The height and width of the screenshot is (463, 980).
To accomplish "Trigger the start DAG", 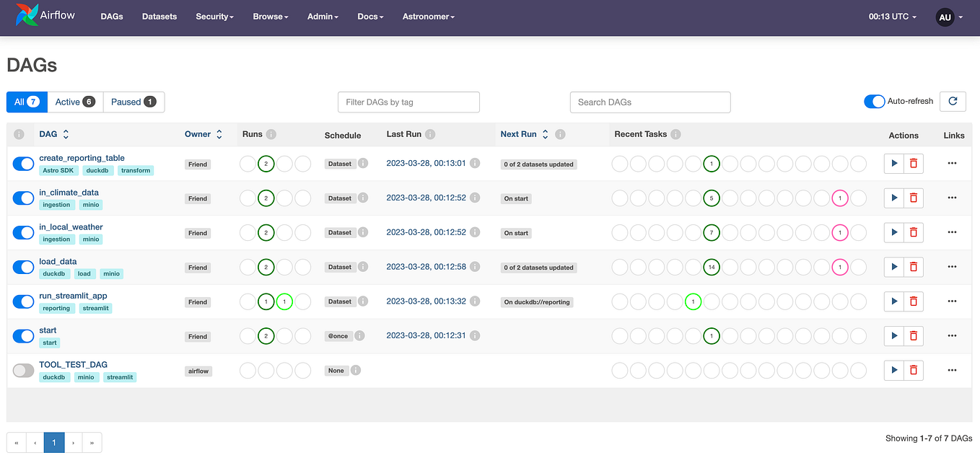I will point(893,336).
